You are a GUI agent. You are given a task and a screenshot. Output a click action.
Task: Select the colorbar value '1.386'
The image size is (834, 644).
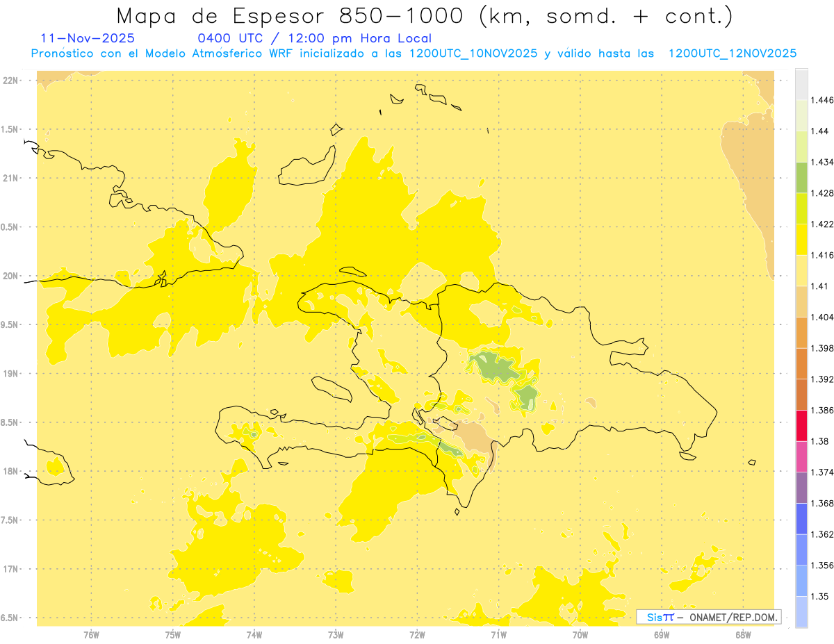point(822,411)
